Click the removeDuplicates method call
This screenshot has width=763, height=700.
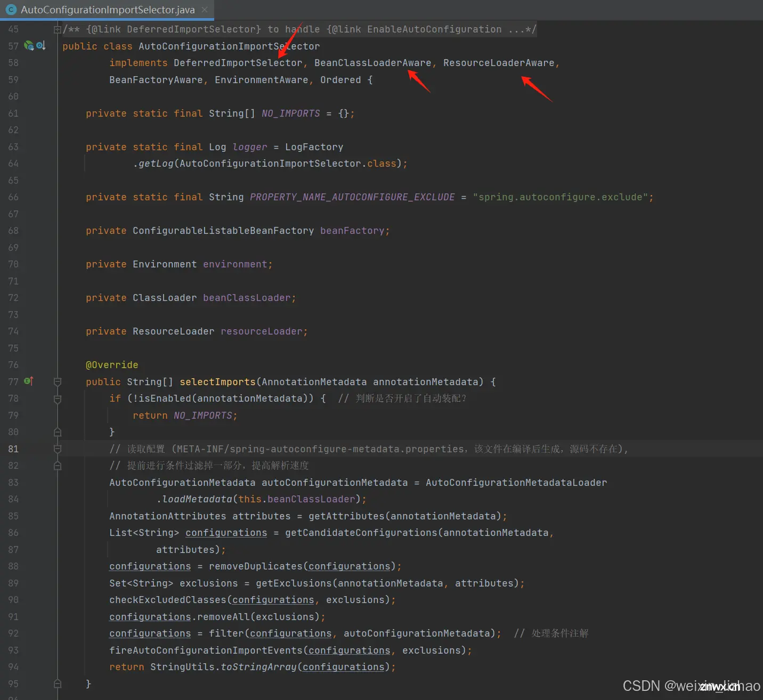click(255, 566)
